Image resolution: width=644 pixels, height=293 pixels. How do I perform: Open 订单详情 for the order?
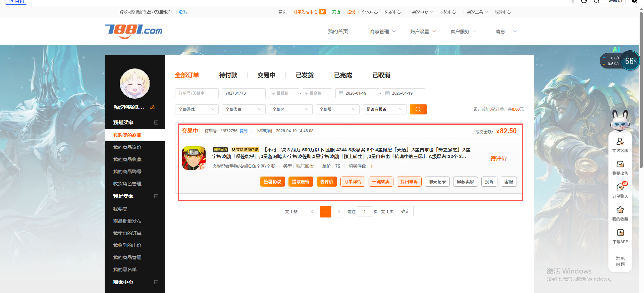[x=353, y=182]
